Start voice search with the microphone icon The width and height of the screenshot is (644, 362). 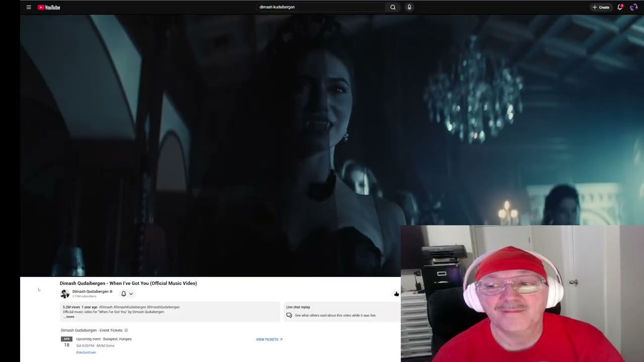[x=409, y=7]
